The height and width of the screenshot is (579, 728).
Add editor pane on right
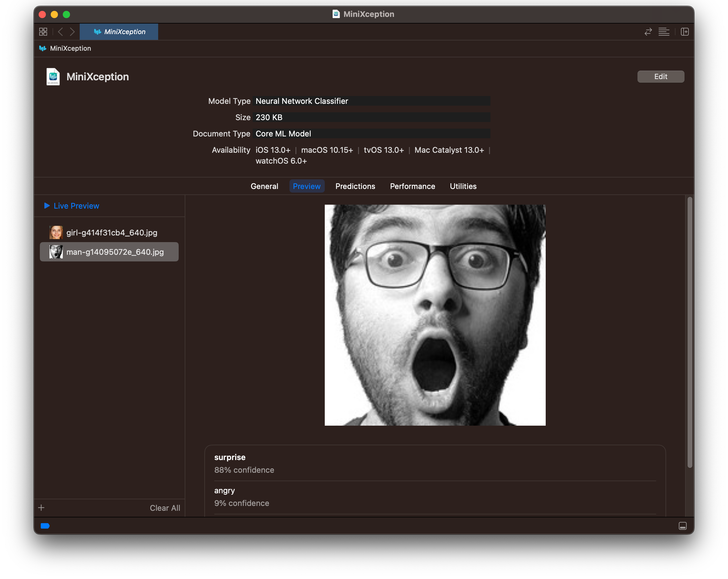click(x=685, y=32)
